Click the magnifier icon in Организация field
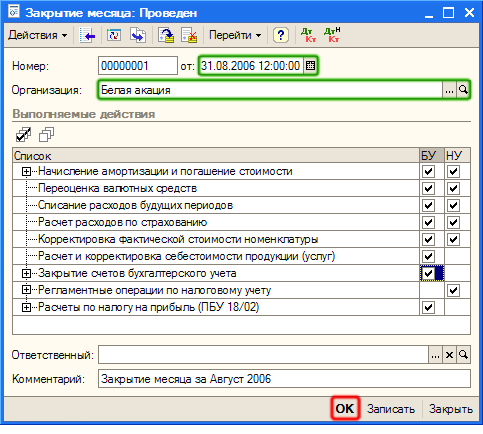 click(x=463, y=90)
